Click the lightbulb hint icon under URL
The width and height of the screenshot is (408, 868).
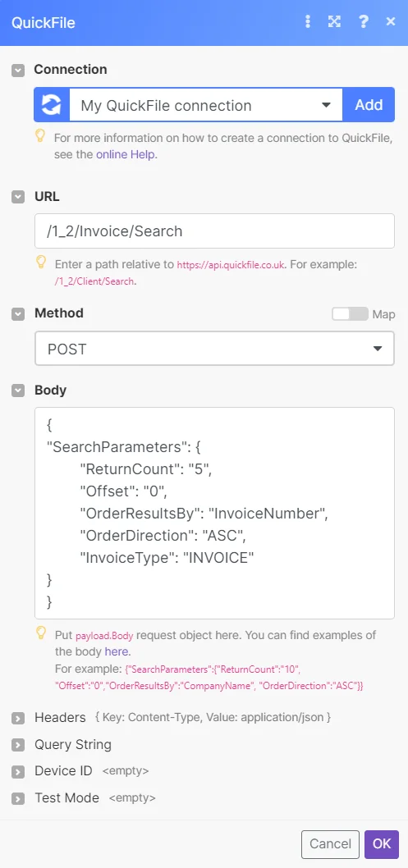coord(41,263)
